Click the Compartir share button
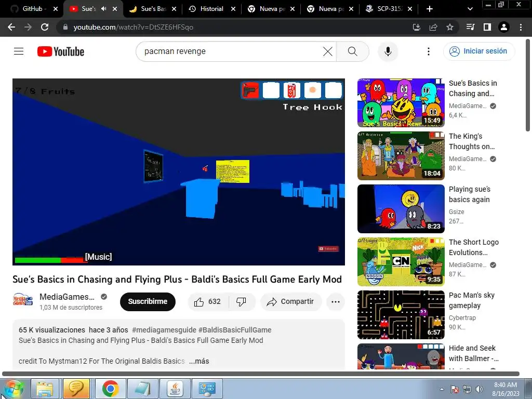532x399 pixels. tap(291, 302)
